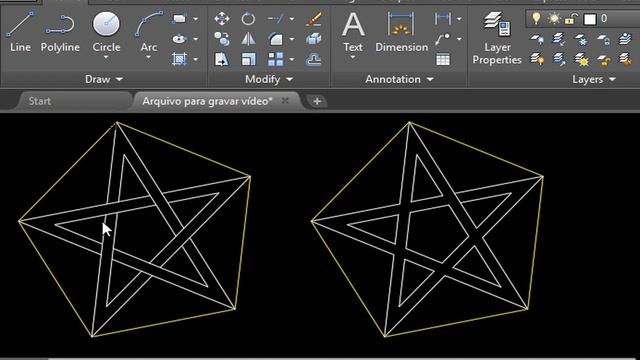Activate the Stretch tool
This screenshot has width=640, height=360.
[222, 60]
